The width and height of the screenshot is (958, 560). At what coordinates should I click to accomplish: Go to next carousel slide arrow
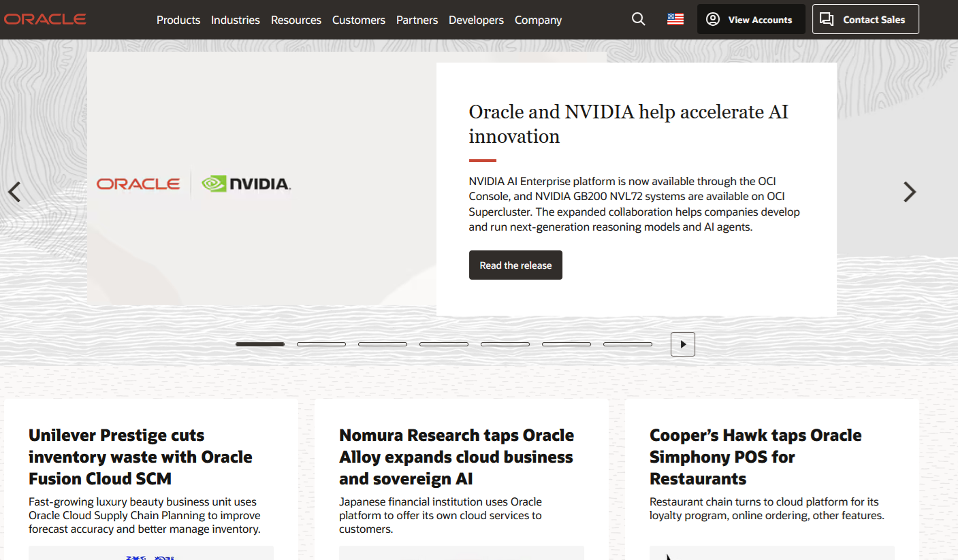click(x=910, y=192)
